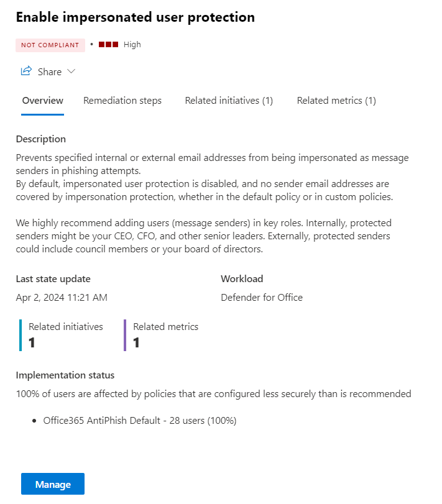Click the Enable impersonated user protection title

136,17
